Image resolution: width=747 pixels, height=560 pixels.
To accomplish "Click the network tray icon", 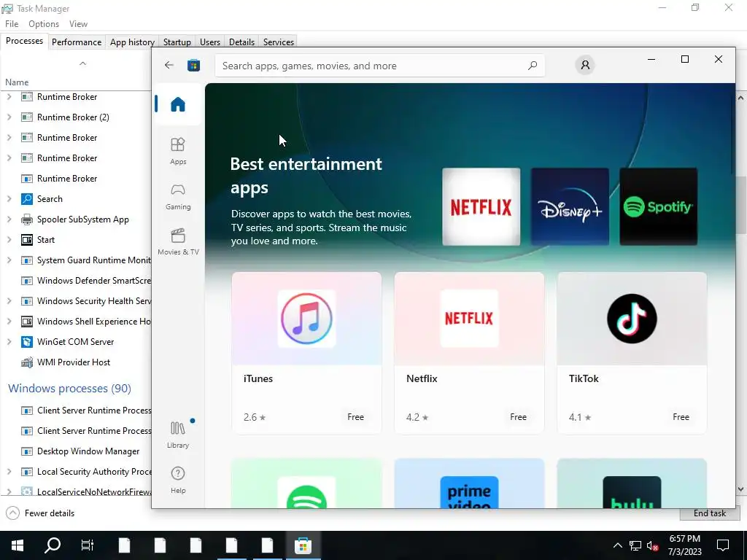I will (x=635, y=545).
